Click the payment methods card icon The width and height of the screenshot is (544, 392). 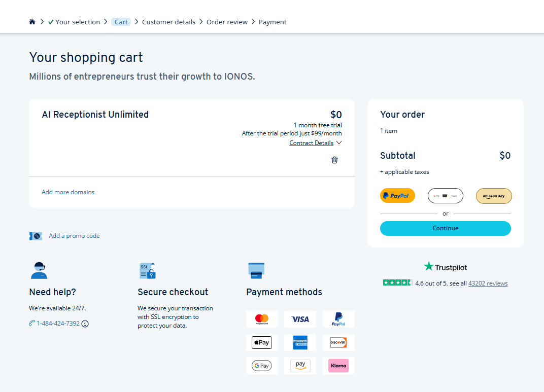coord(256,271)
